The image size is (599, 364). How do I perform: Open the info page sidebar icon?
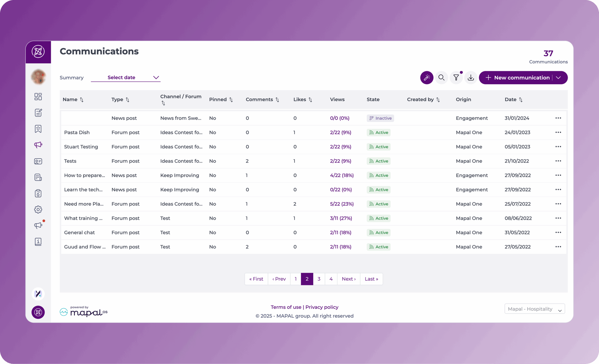(38, 241)
